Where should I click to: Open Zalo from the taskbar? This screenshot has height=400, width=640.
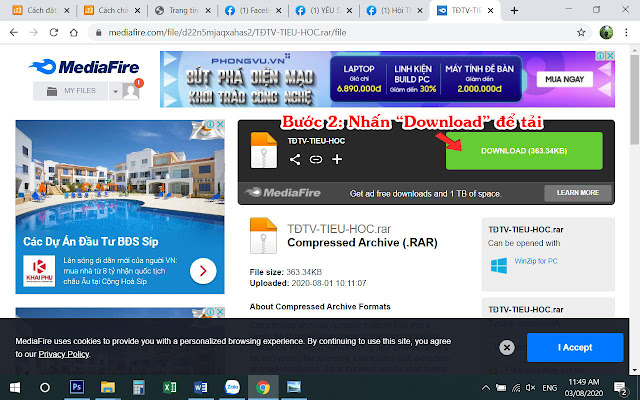pos(232,387)
